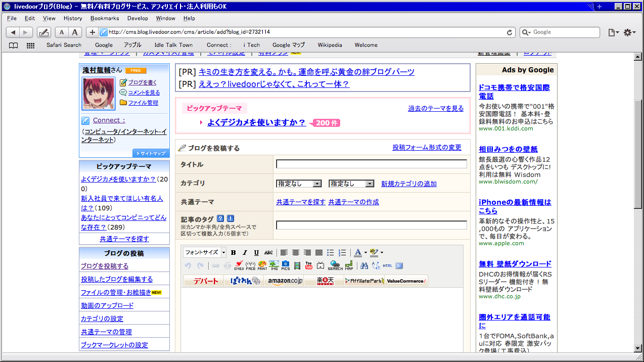Open the Bookmarks menu
Viewport: 644px width, 362px height.
pos(105,18)
